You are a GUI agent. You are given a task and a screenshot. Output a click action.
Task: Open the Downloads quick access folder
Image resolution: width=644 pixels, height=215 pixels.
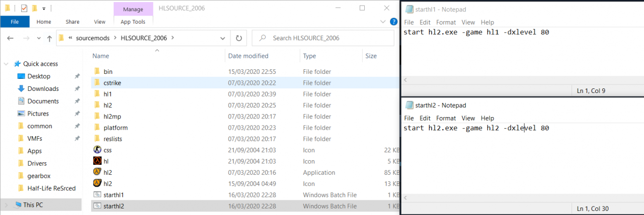[x=43, y=88]
